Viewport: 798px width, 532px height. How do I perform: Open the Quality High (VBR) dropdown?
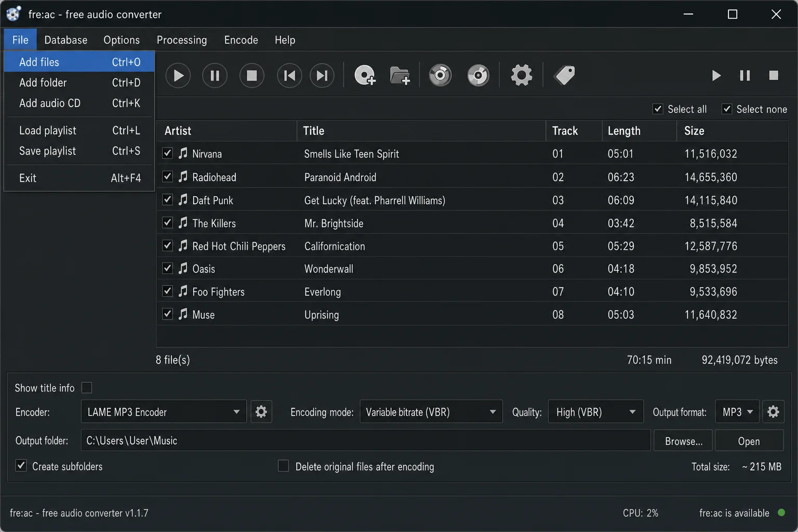(x=596, y=412)
